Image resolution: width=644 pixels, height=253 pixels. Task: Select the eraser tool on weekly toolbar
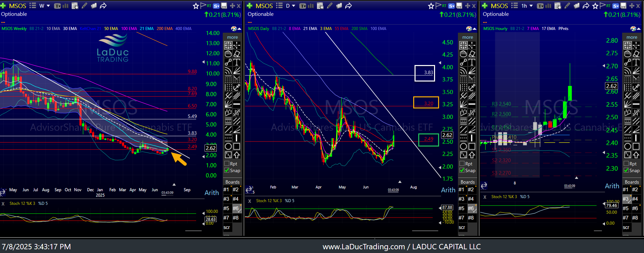(237, 54)
